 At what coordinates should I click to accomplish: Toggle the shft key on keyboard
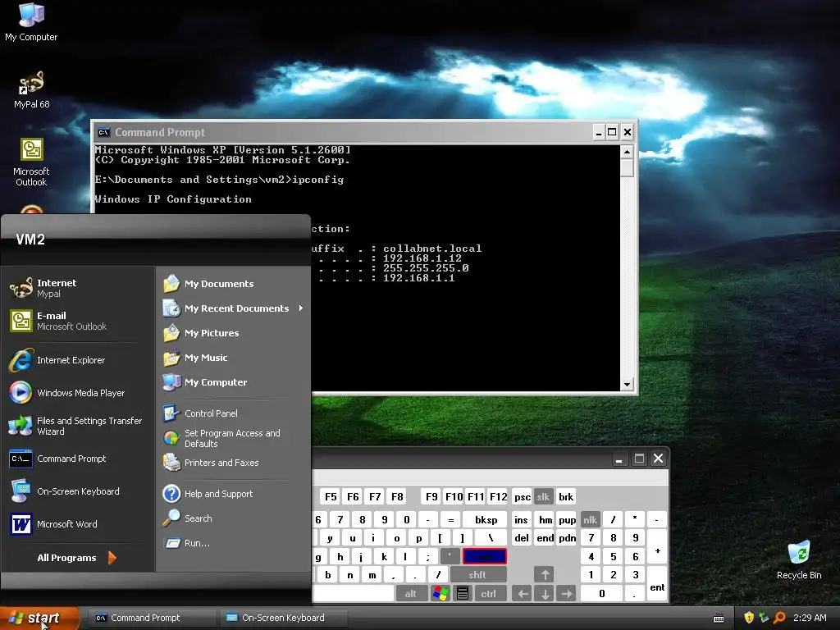tap(478, 575)
